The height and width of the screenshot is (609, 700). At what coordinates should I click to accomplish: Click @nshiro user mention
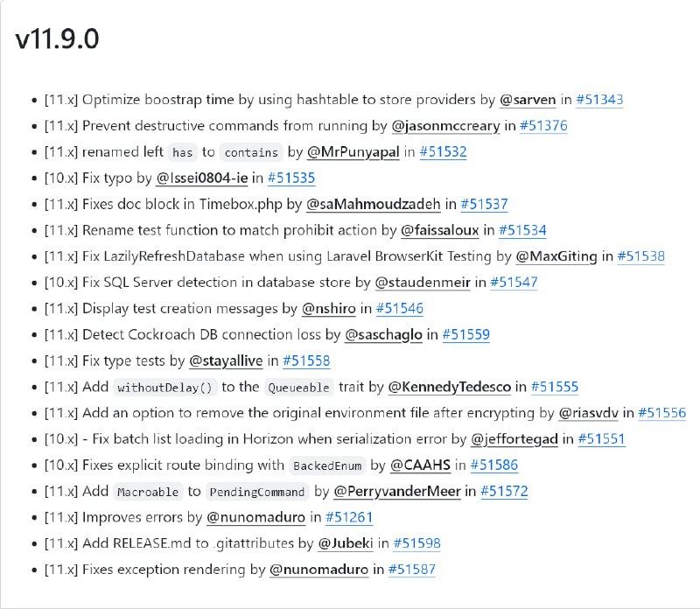329,309
